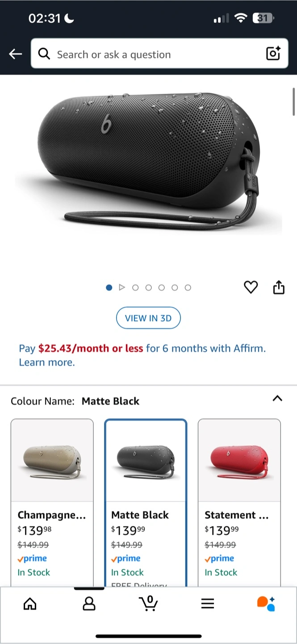The image size is (297, 644).
Task: Open account profile icon
Action: tap(89, 604)
